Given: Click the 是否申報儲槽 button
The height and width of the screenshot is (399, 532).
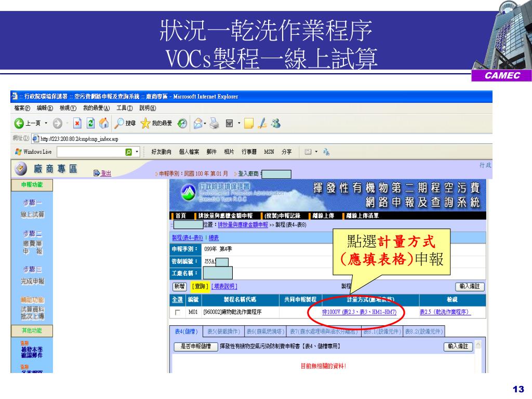Looking at the screenshot, I should click(196, 347).
